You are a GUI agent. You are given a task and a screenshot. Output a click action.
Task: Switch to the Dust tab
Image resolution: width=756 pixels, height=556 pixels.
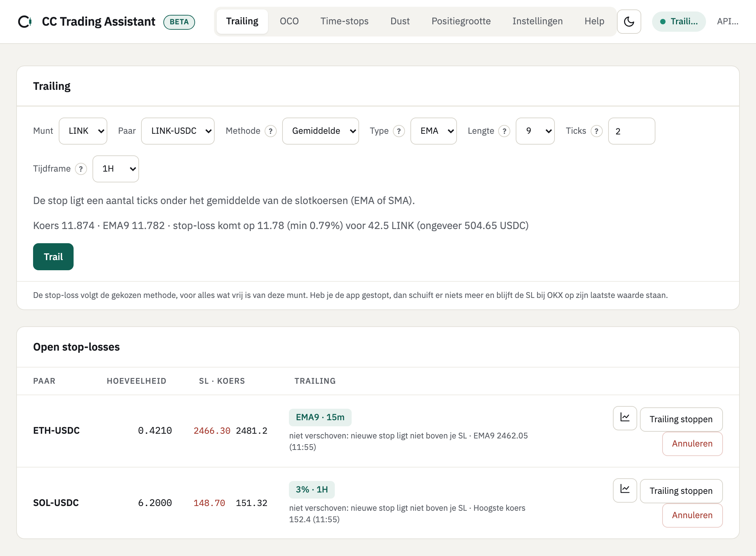[x=400, y=21]
